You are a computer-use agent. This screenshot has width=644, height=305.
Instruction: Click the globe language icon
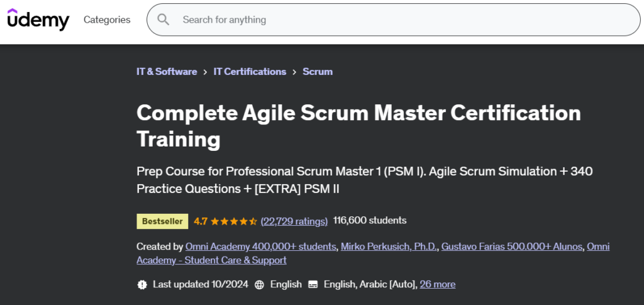click(259, 284)
